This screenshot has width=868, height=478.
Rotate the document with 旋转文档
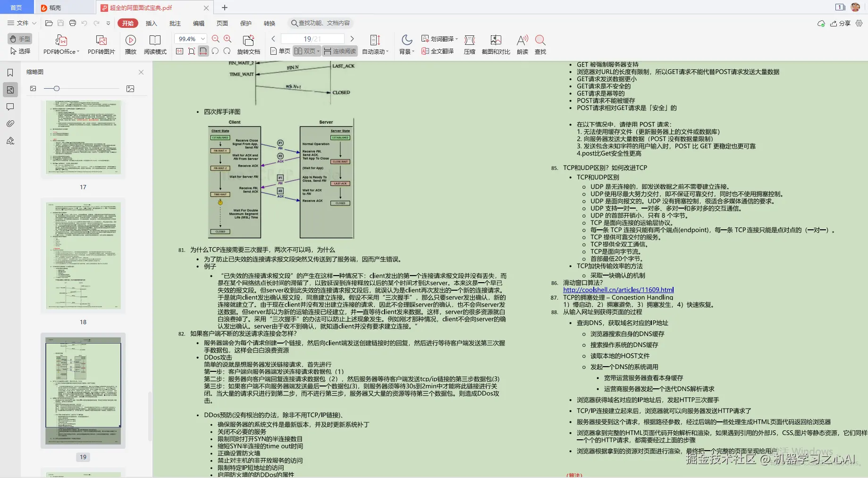pos(249,44)
